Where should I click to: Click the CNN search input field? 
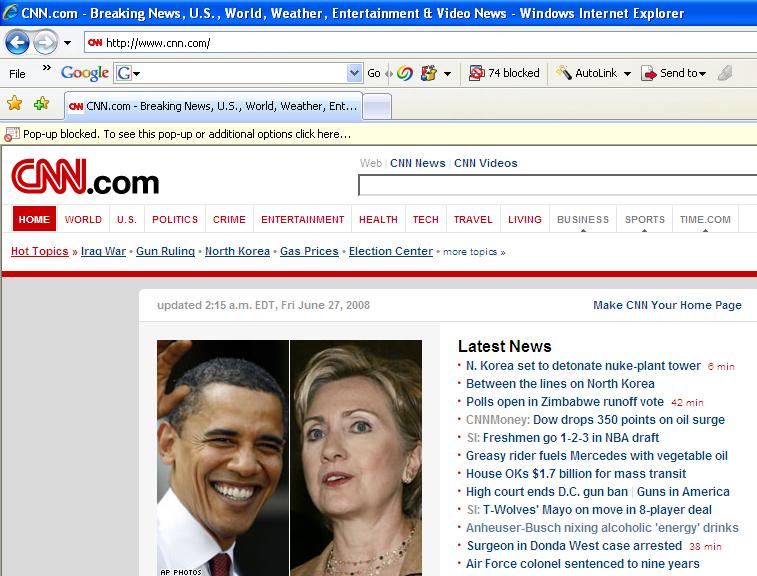coord(556,185)
